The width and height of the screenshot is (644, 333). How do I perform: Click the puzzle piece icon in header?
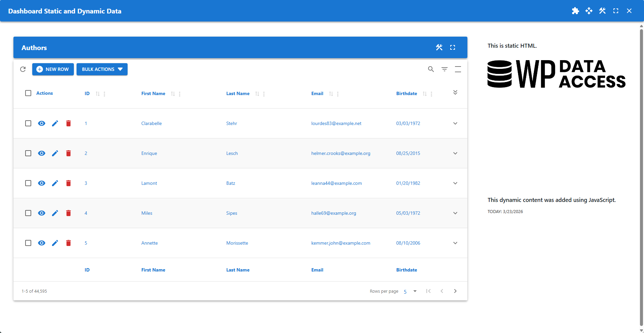tap(575, 11)
